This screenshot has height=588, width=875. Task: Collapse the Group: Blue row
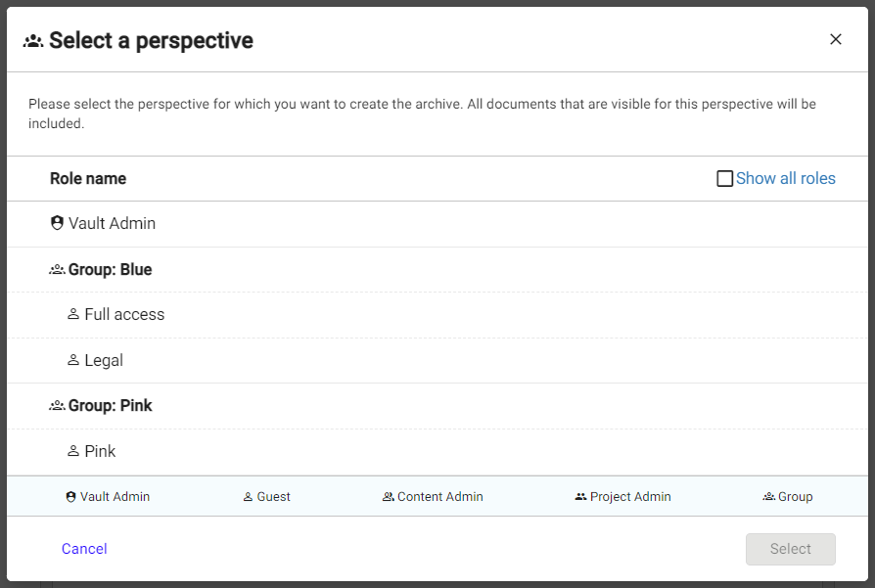click(x=110, y=269)
